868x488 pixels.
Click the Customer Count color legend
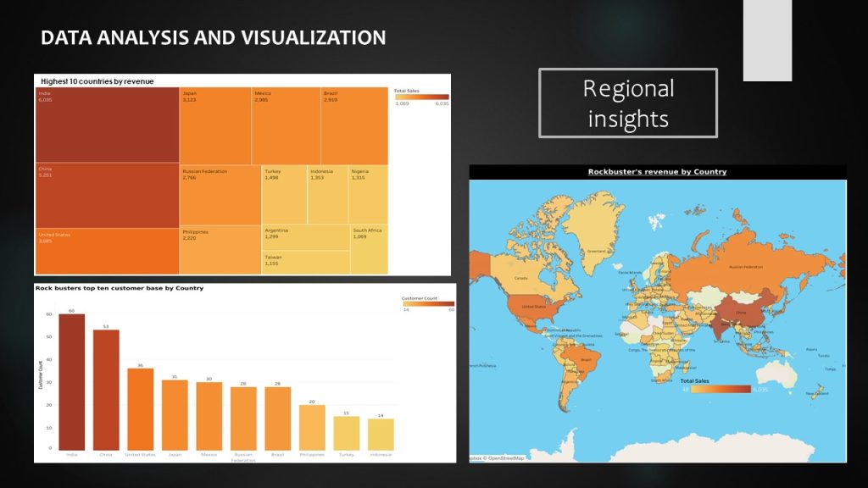(x=427, y=303)
